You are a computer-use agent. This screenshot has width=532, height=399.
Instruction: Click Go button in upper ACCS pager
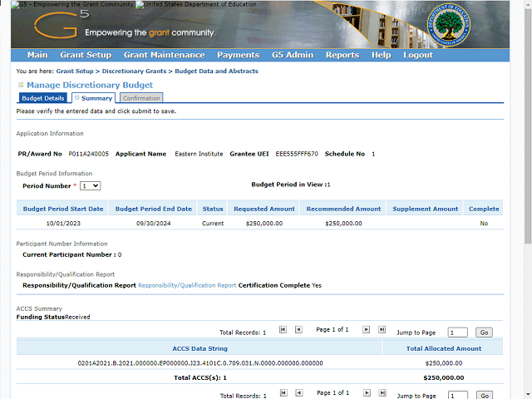pyautogui.click(x=484, y=332)
